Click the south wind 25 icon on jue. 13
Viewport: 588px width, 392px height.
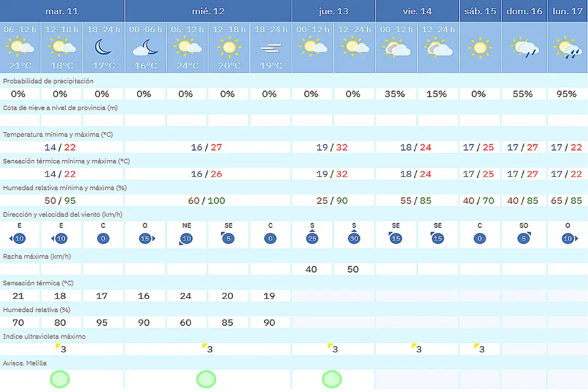pyautogui.click(x=312, y=237)
